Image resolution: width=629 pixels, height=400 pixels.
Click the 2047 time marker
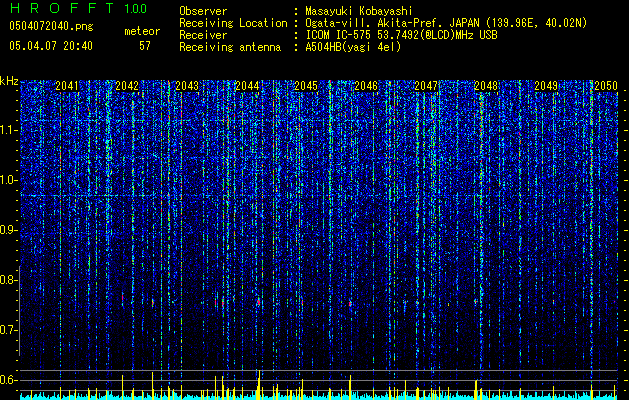(426, 86)
